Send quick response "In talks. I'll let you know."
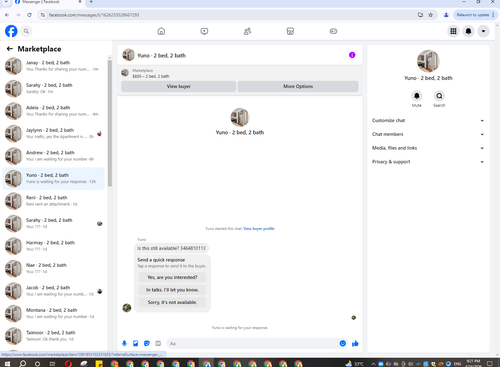Screen dimensions: 500x367 click(172, 290)
